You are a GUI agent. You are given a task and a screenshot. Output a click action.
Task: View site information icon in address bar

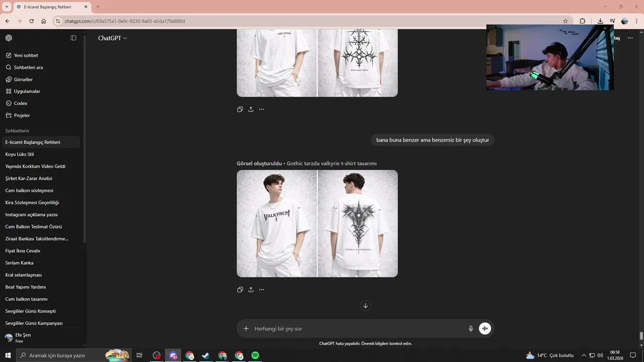tap(58, 21)
